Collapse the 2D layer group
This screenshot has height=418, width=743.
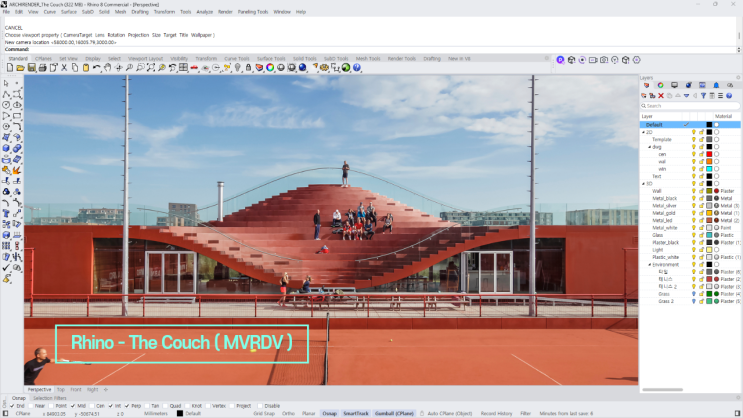tap(643, 132)
